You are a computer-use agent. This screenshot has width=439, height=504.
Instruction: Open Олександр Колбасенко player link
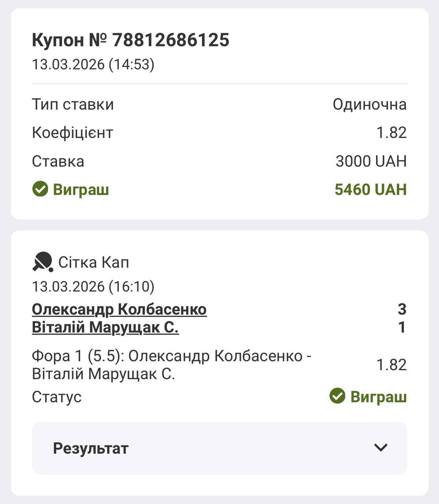point(119,309)
